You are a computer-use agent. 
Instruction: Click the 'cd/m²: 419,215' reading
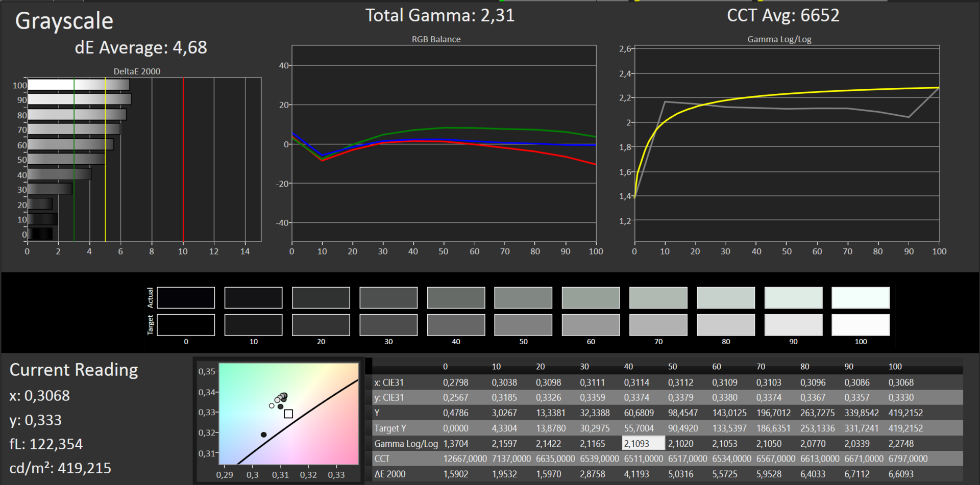pyautogui.click(x=60, y=468)
